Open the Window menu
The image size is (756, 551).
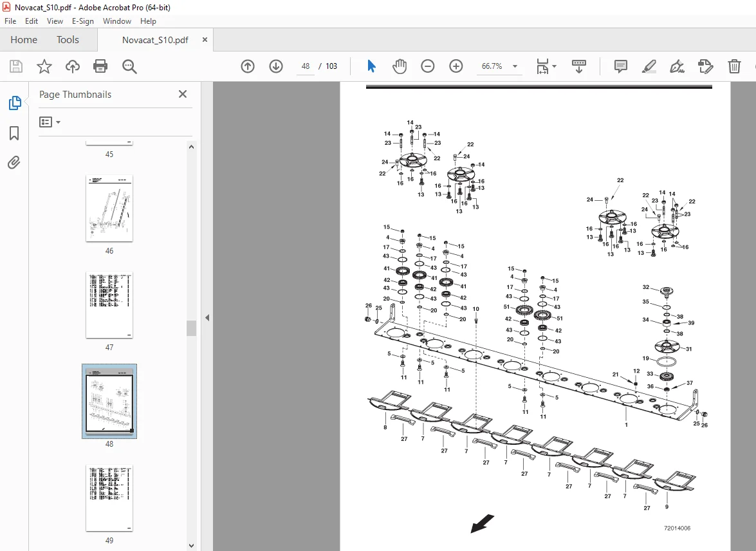click(116, 21)
